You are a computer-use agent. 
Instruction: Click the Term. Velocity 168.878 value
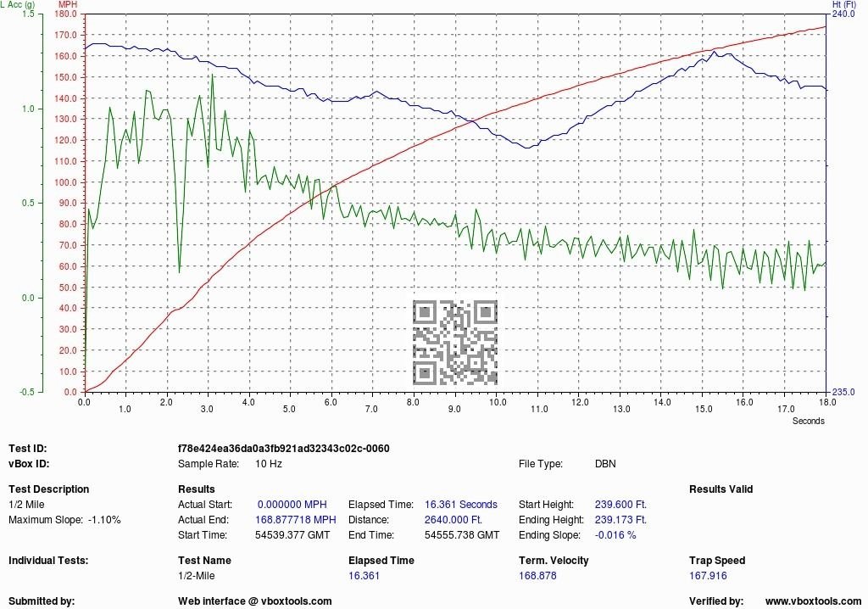tap(537, 576)
